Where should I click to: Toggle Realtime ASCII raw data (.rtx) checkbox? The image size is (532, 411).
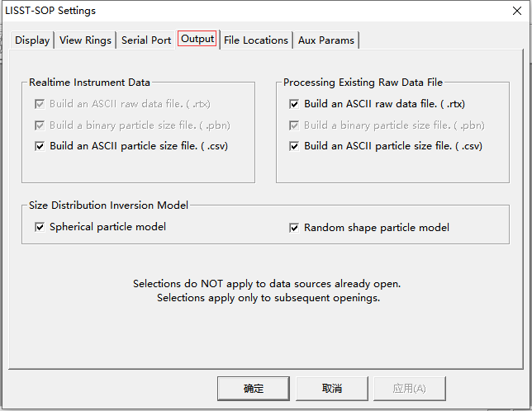click(40, 105)
